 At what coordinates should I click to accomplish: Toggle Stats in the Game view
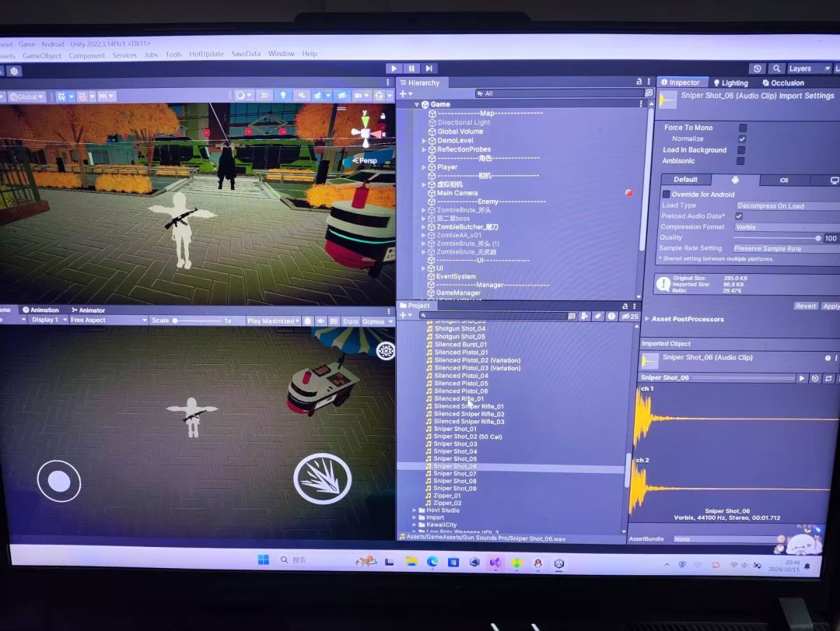point(350,321)
